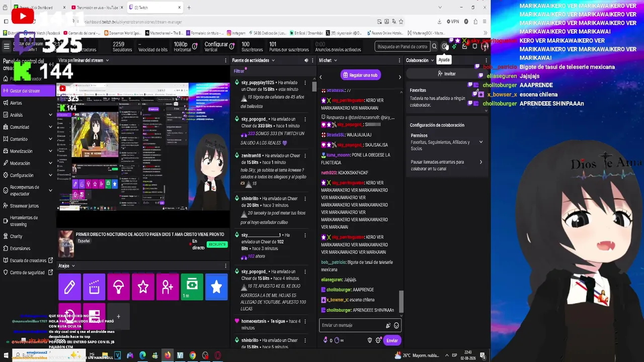644x362 pixels.
Task: Open options menu of Atajos panel
Action: [225, 265]
